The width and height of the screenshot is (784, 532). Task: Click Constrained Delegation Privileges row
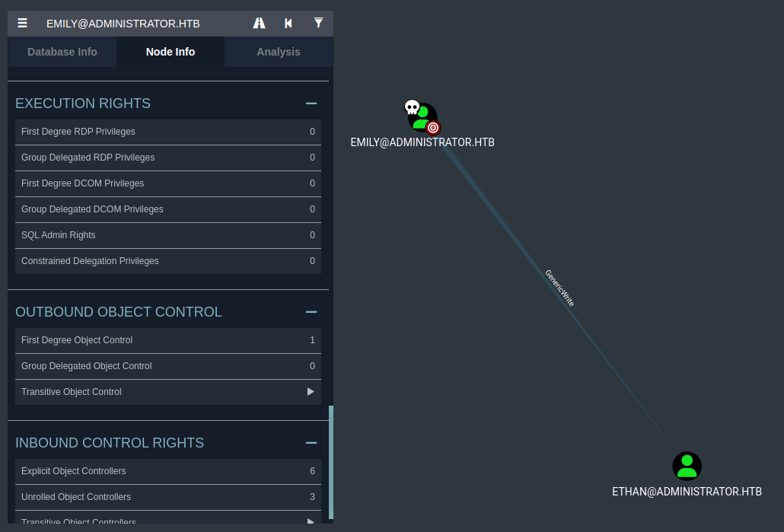click(168, 262)
